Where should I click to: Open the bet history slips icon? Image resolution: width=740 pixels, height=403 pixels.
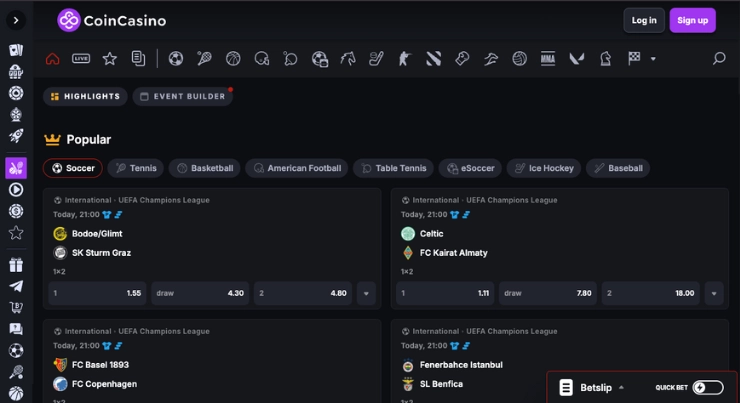coord(138,59)
